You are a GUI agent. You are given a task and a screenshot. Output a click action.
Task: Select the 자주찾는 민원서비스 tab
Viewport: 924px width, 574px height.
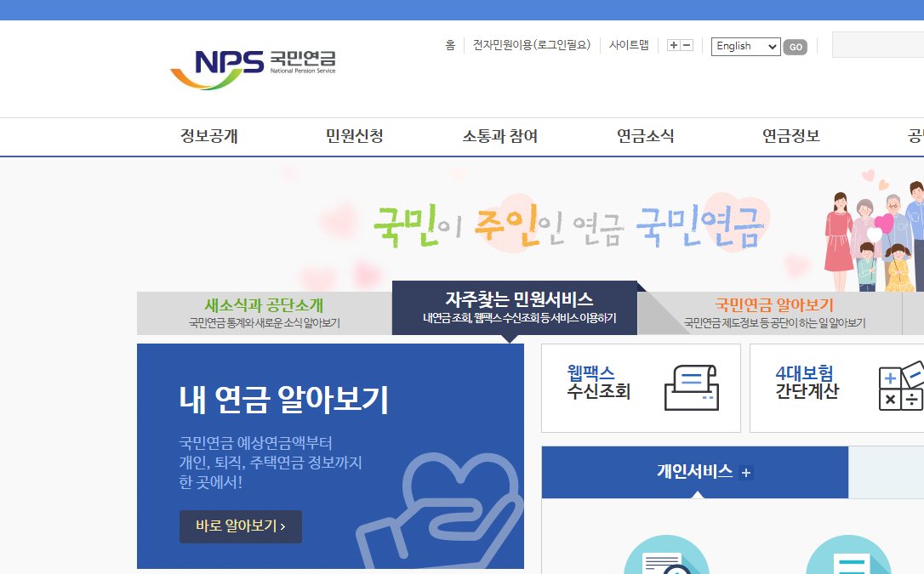(x=515, y=308)
